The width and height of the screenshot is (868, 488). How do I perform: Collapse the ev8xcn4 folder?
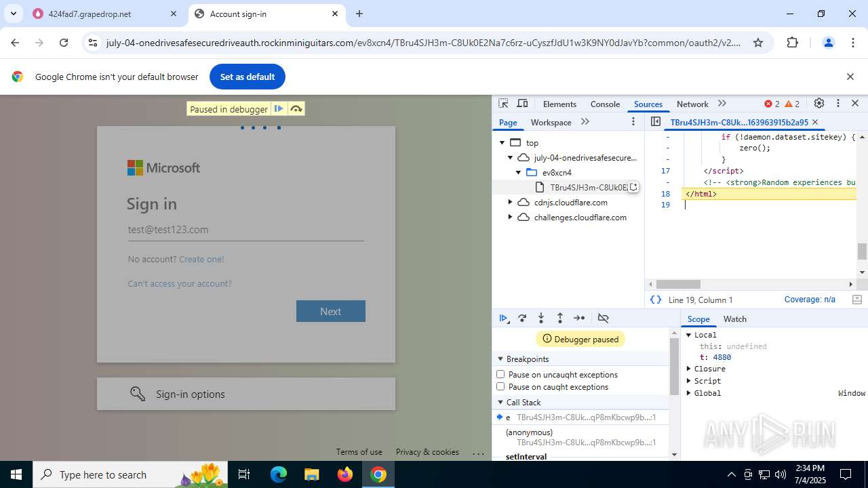point(519,172)
